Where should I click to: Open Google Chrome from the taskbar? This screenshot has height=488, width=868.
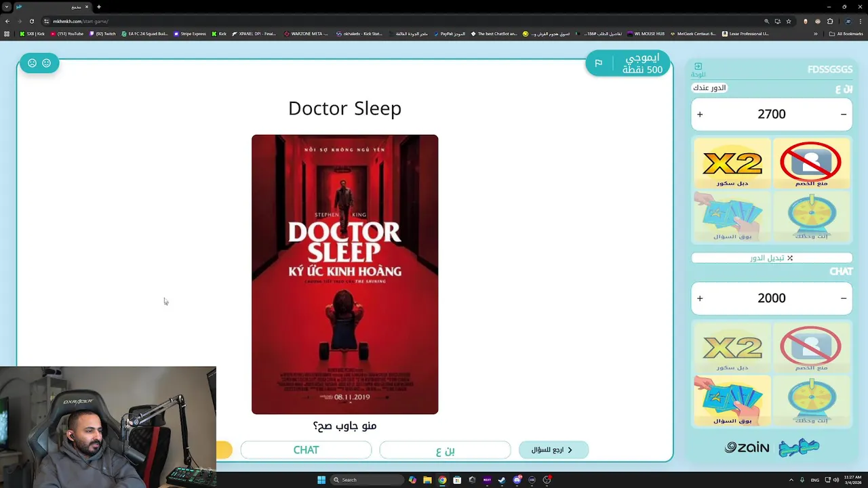click(442, 480)
